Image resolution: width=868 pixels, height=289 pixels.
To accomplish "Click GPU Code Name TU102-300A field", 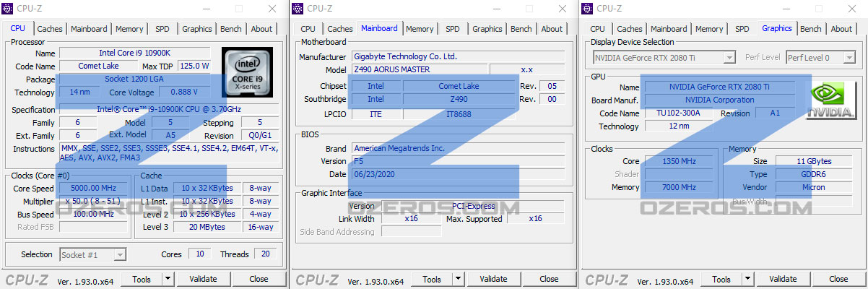I will (x=677, y=113).
